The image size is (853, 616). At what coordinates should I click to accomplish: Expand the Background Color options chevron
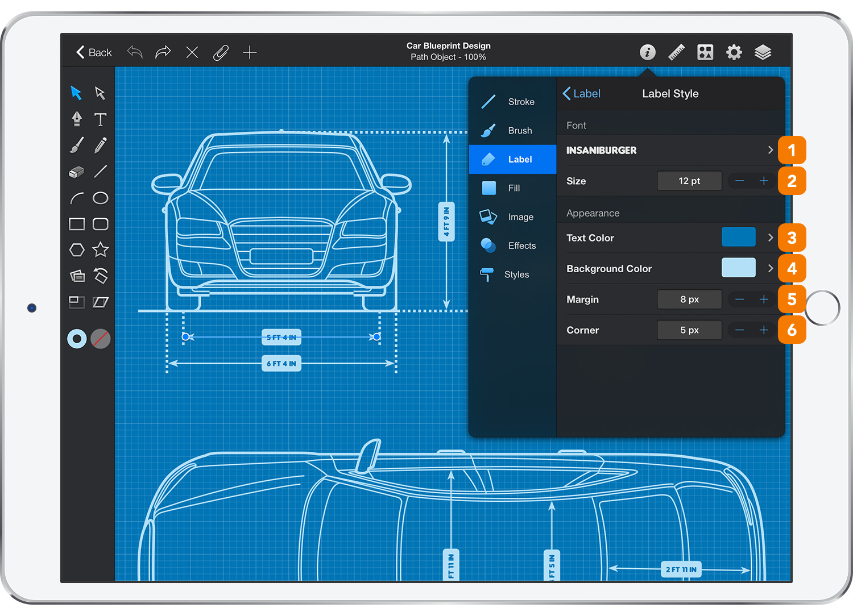[x=771, y=268]
